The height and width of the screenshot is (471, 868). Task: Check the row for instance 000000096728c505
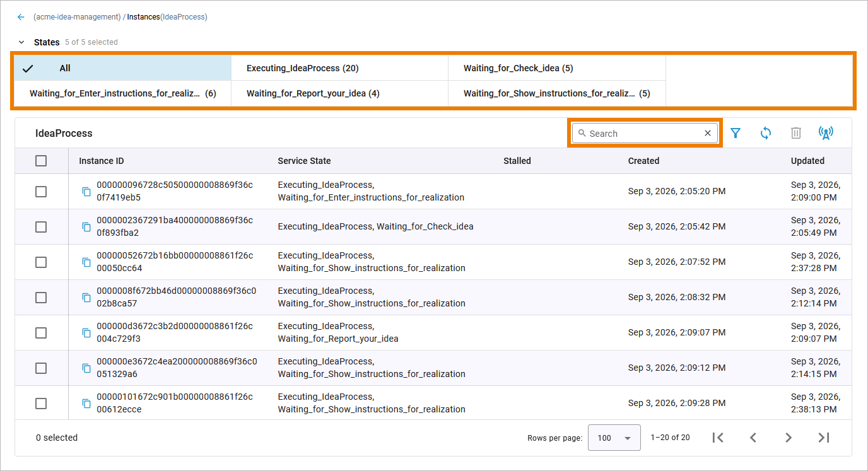(41, 191)
